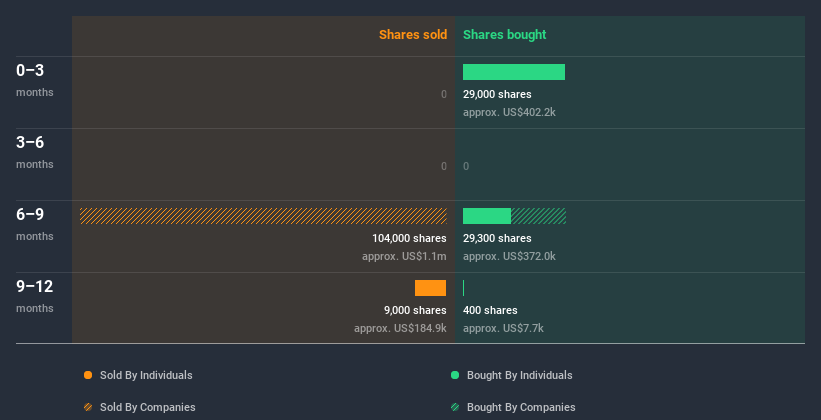Click the 29,000 shares value
Image resolution: width=821 pixels, height=420 pixels.
(x=497, y=94)
